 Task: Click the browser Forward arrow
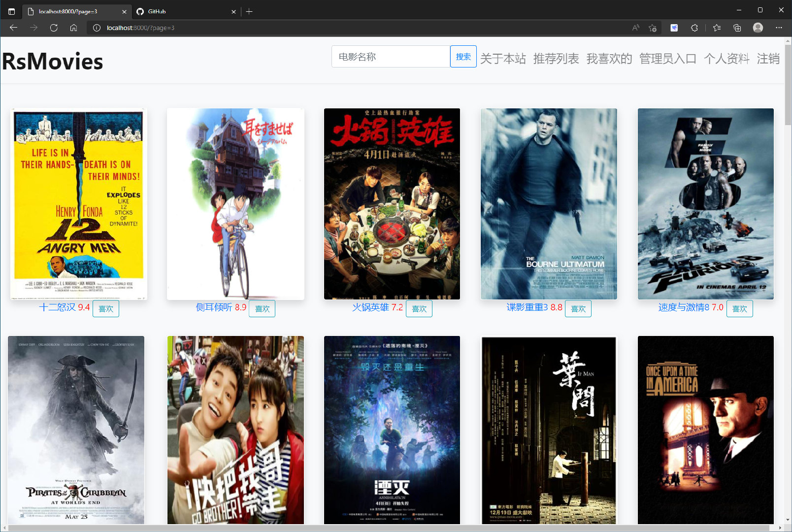(x=33, y=28)
